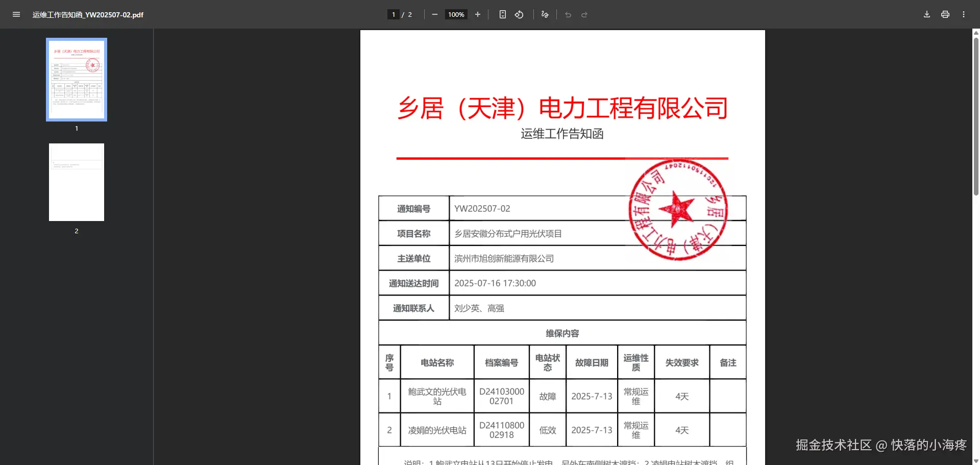Click the value YW202507-02 in the table
980x465 pixels.
pyautogui.click(x=482, y=209)
